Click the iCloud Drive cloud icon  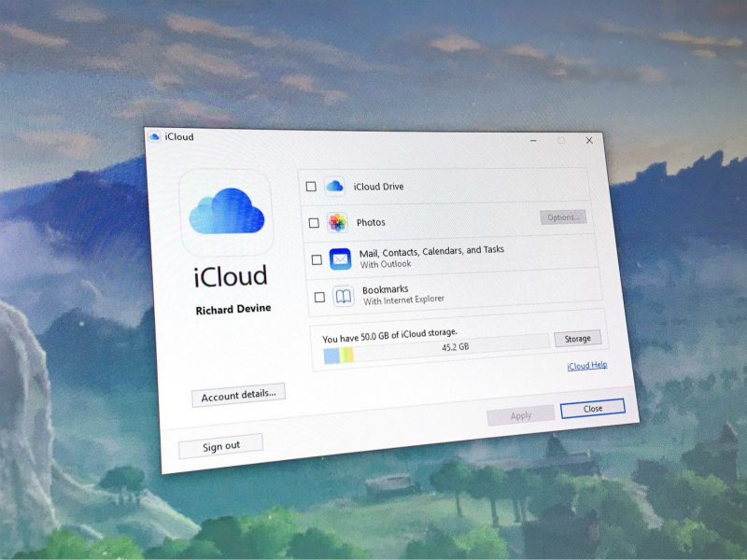334,186
